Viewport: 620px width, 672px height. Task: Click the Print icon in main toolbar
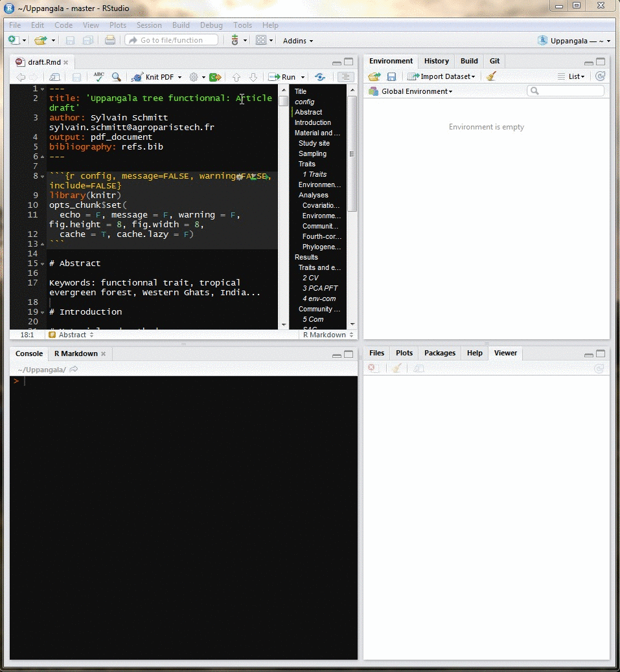(110, 40)
